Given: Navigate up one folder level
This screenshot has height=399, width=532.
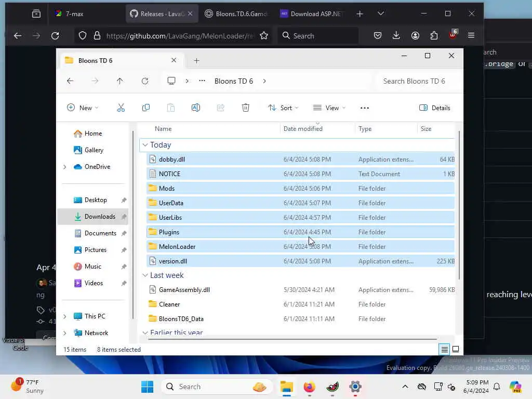Looking at the screenshot, I should 120,81.
